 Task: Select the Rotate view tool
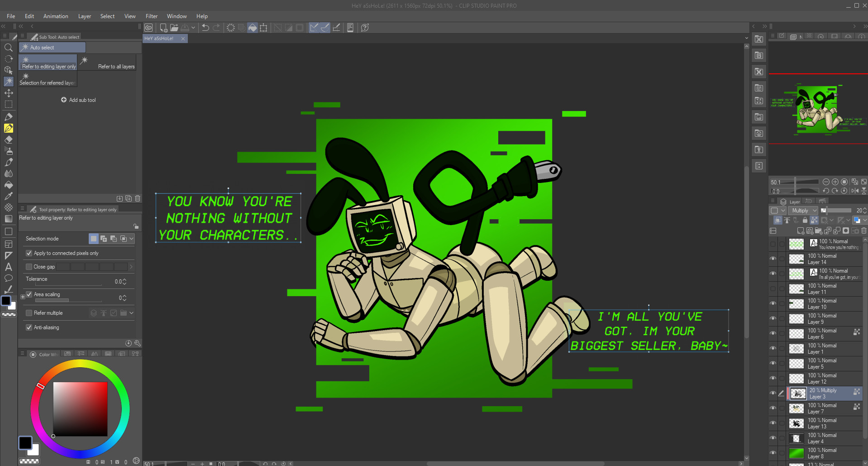click(x=8, y=59)
